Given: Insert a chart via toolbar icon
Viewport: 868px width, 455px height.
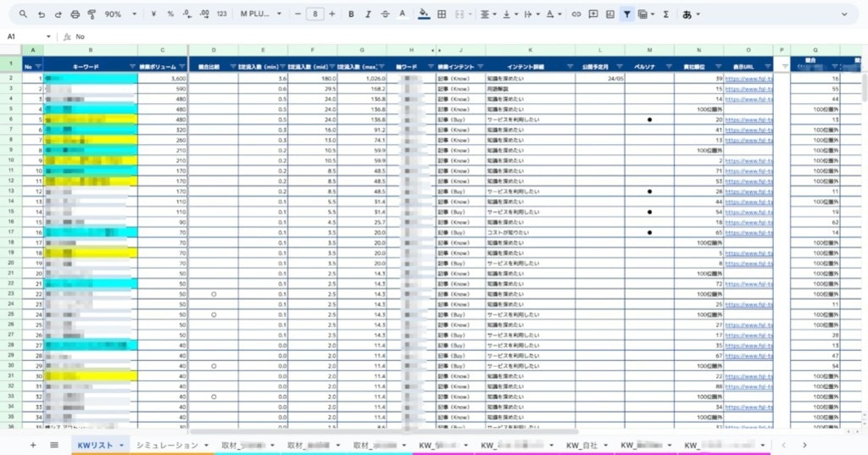Looking at the screenshot, I should tap(610, 14).
